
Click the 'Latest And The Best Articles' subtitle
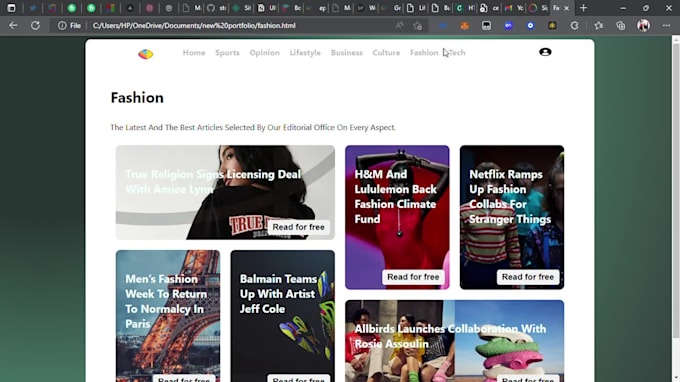(253, 127)
